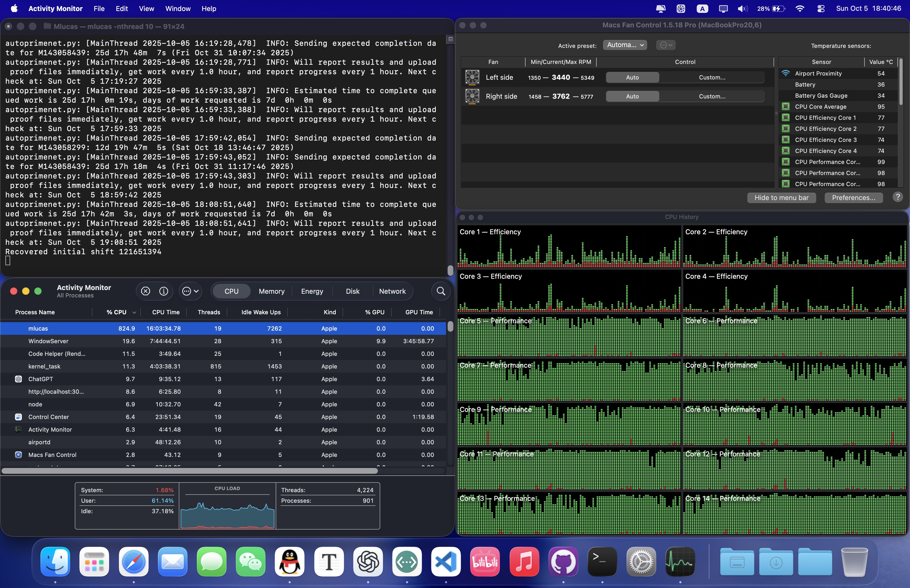Screen dimensions: 910x588
Task: Open the Active preset dropdown
Action: pos(625,45)
